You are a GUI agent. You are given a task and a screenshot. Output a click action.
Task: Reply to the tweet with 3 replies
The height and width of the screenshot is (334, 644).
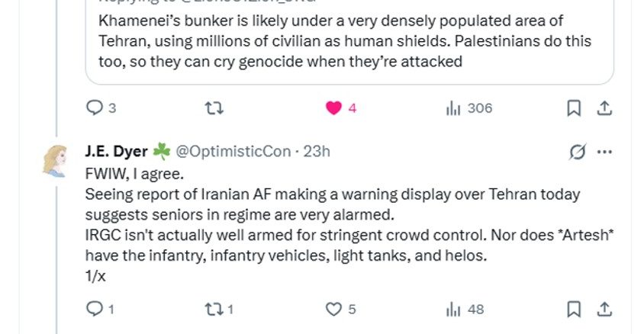(95, 108)
